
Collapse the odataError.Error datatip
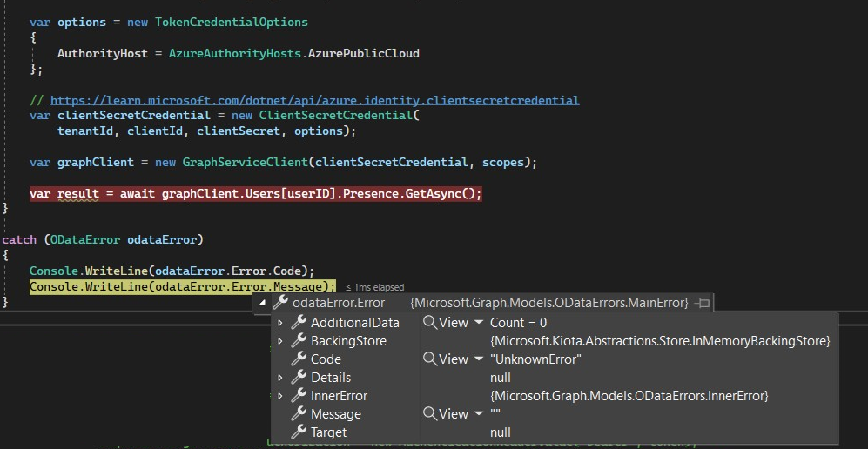coord(262,303)
